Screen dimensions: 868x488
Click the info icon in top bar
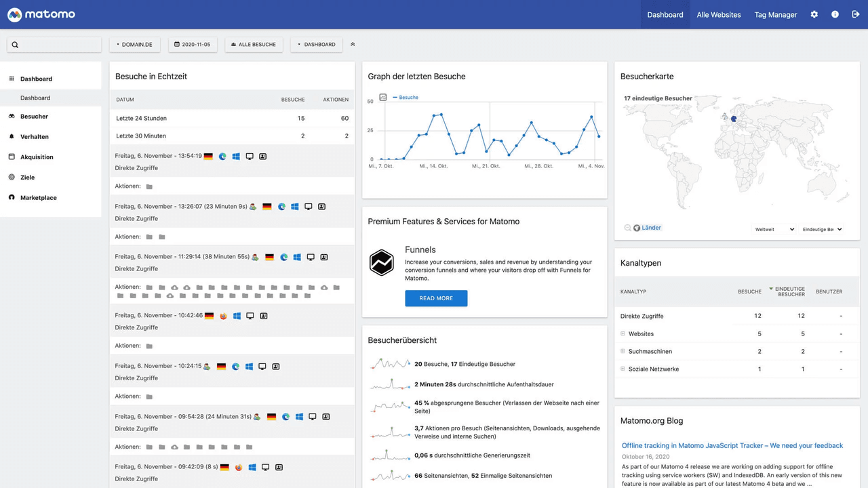click(x=835, y=14)
